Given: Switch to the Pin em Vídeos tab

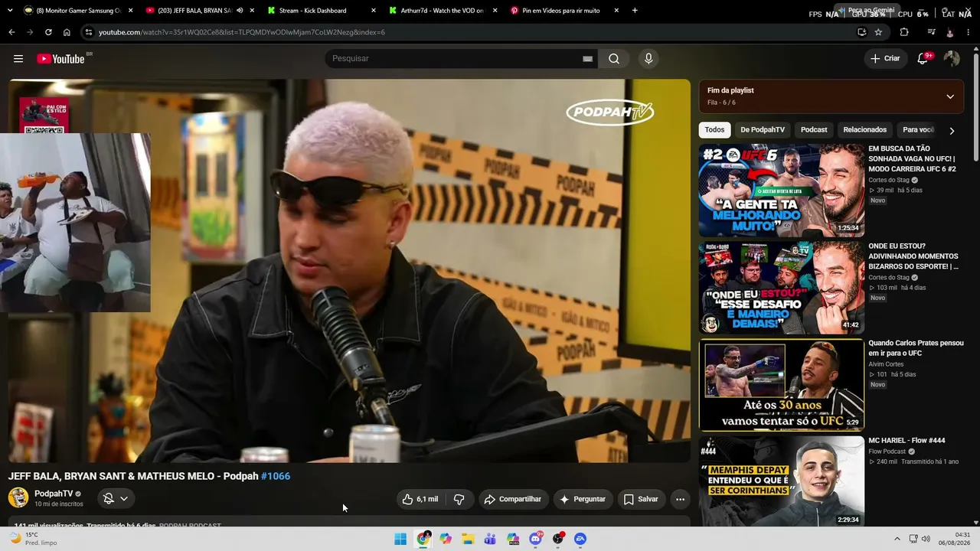Looking at the screenshot, I should 563,11.
